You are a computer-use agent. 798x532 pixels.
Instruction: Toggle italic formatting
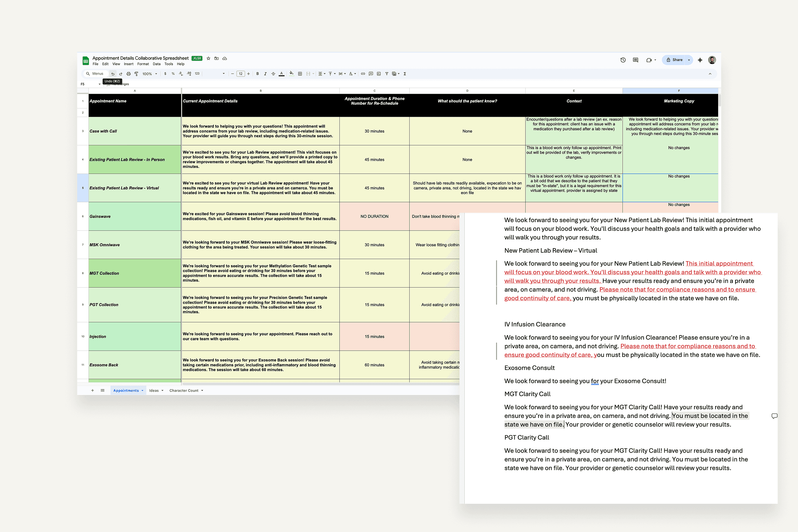[x=265, y=74]
